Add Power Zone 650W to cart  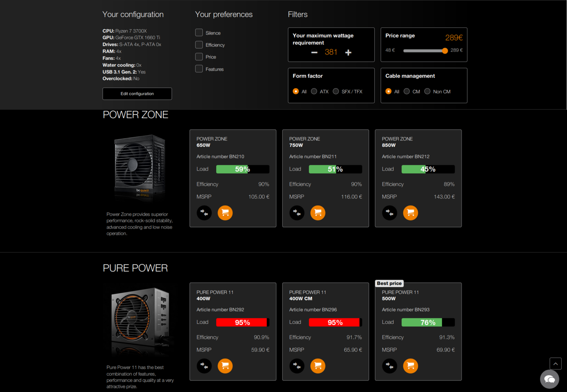tap(225, 213)
